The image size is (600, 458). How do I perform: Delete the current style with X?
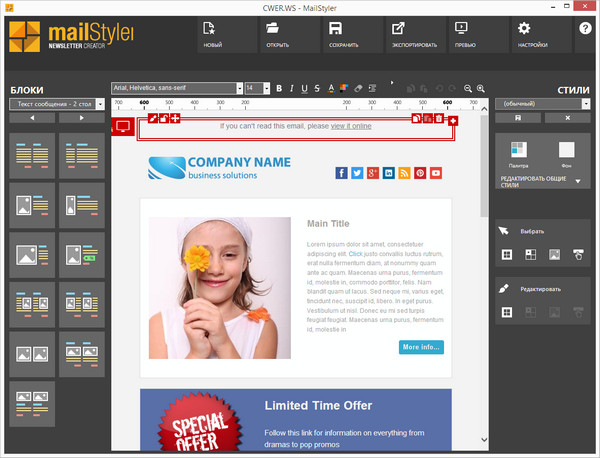click(x=567, y=118)
